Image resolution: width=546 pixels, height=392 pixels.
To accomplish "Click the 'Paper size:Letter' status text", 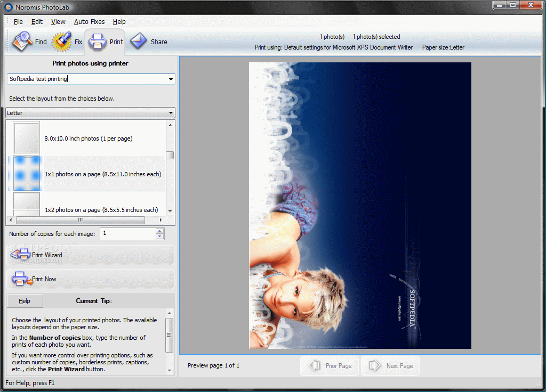I will [x=443, y=47].
